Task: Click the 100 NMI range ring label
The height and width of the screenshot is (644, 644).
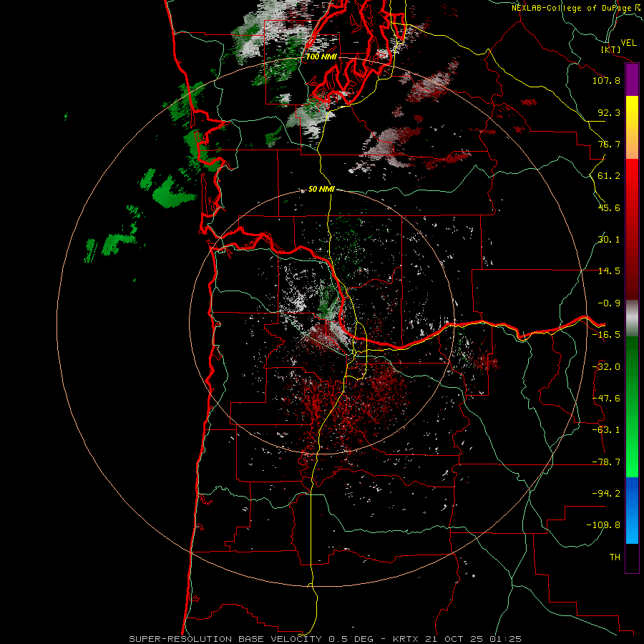Action: (x=321, y=57)
